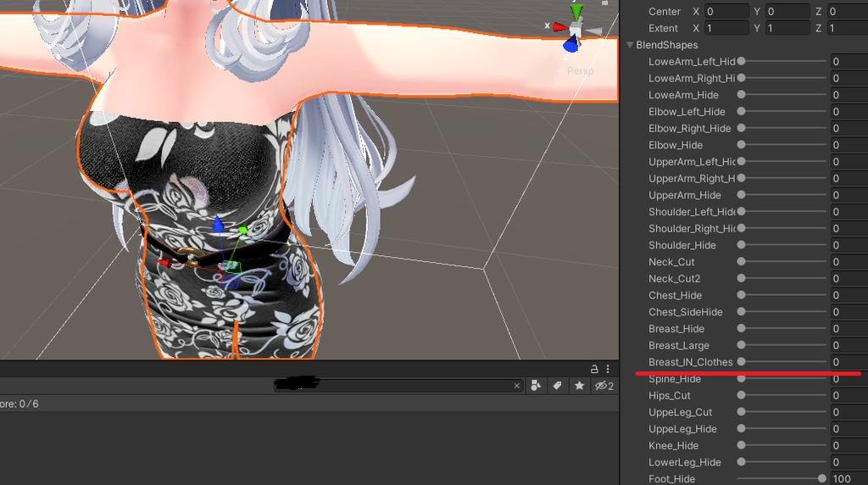Click the lock icon in project panel
Image resolution: width=868 pixels, height=485 pixels.
point(594,369)
